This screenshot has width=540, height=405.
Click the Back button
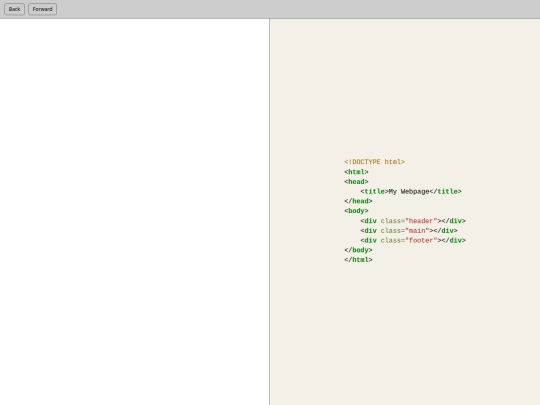(x=14, y=9)
